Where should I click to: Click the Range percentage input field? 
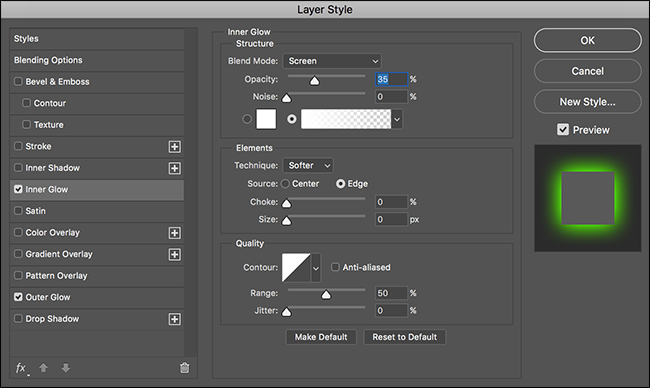coord(391,293)
